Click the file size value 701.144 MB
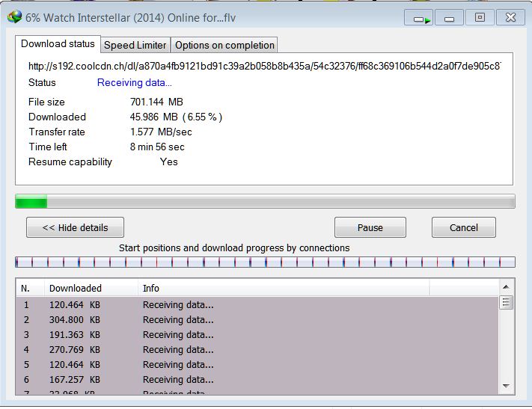The image size is (532, 409). coord(156,102)
